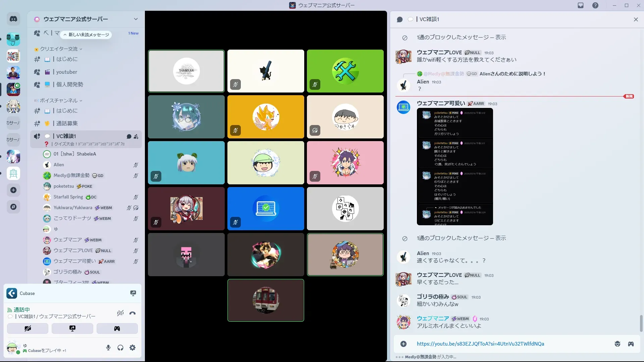Screen dimensions: 644x362
Task: Collapse the ボイスチャンネル category
Action: (x=59, y=101)
